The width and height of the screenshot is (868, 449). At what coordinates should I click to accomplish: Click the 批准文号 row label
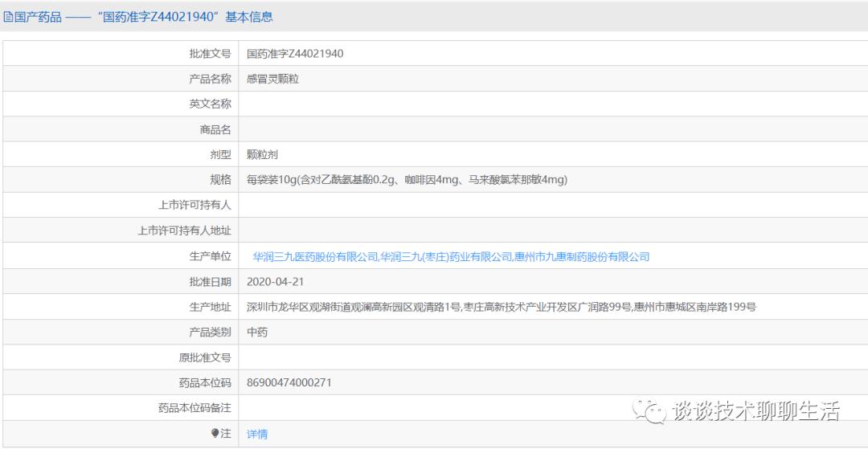click(x=210, y=54)
